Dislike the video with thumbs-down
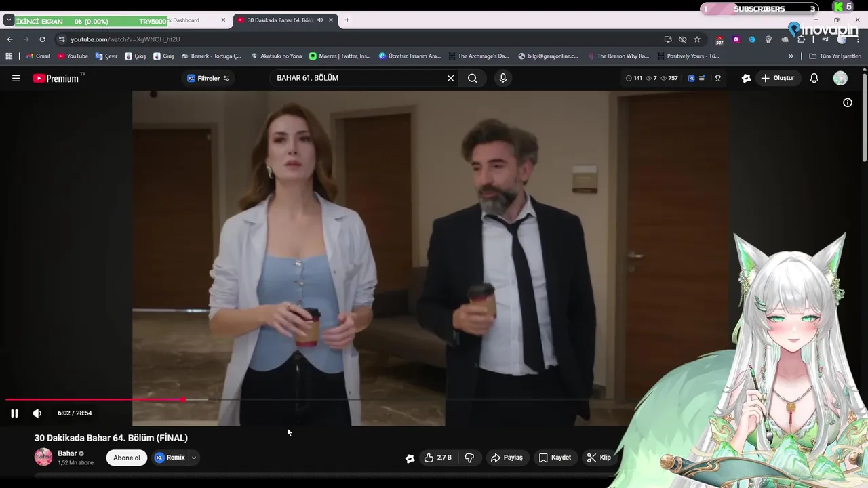 coord(469,457)
